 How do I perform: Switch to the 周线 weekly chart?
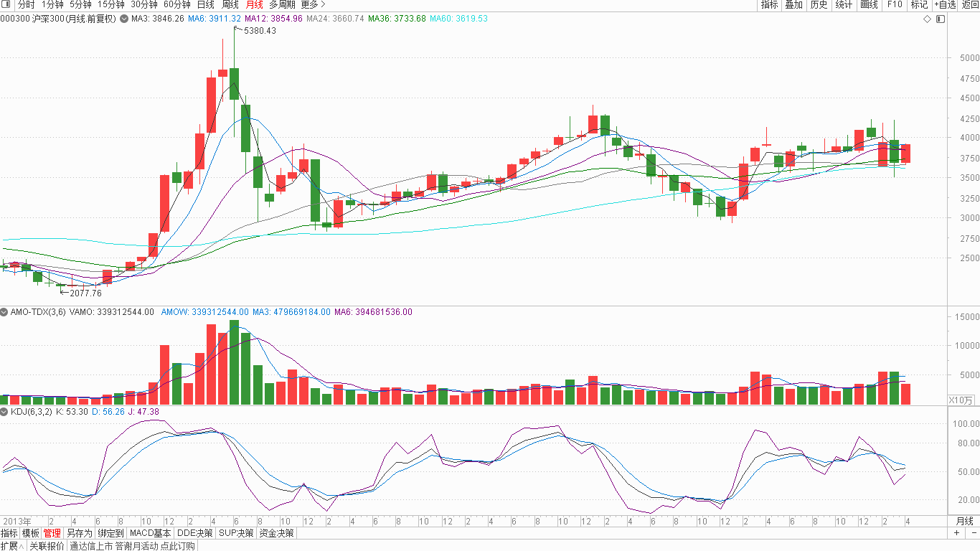tap(230, 4)
